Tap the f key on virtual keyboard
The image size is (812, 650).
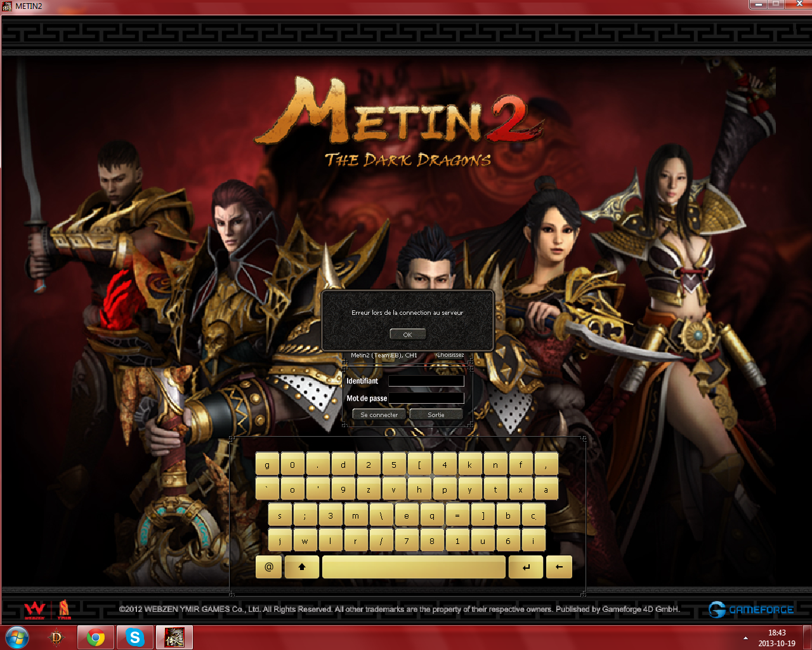coord(521,464)
